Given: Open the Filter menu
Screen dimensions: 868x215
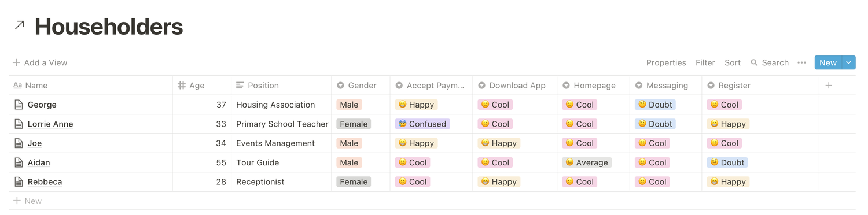Looking at the screenshot, I should [705, 62].
